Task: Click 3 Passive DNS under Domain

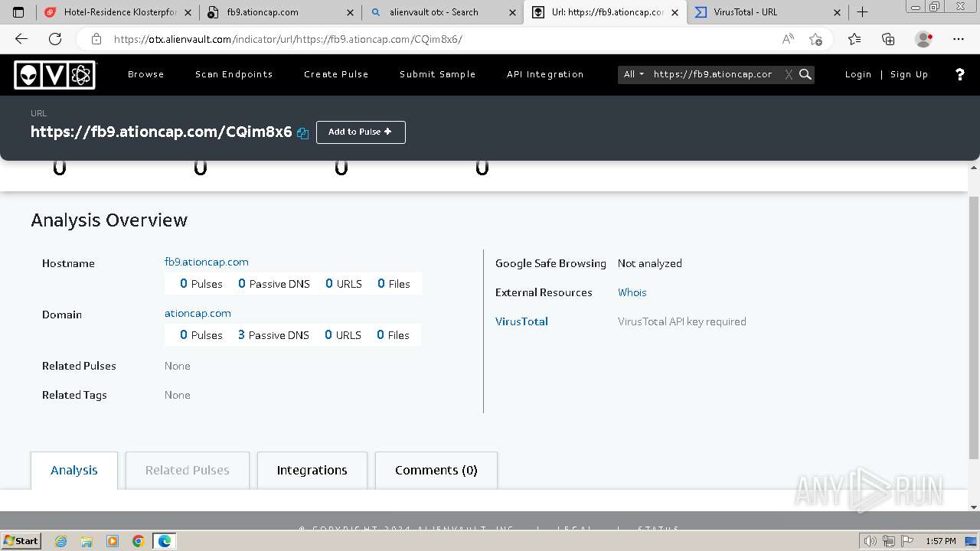Action: (x=273, y=335)
